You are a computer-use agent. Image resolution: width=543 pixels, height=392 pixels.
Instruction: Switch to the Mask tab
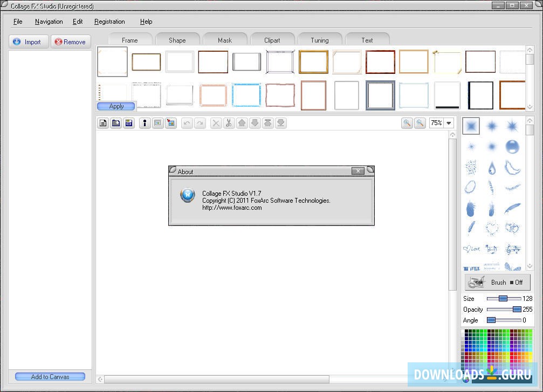click(225, 40)
